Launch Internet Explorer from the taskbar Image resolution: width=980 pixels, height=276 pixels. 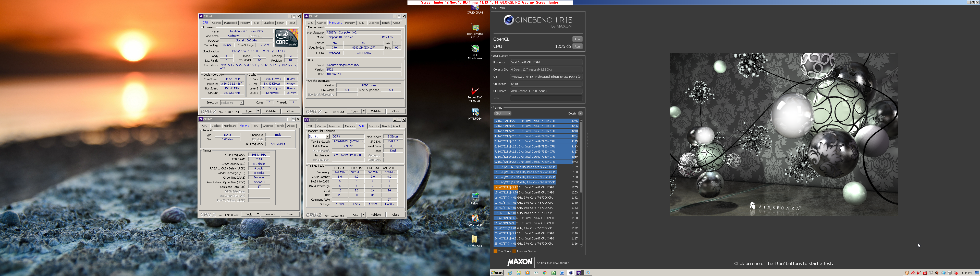[510, 273]
